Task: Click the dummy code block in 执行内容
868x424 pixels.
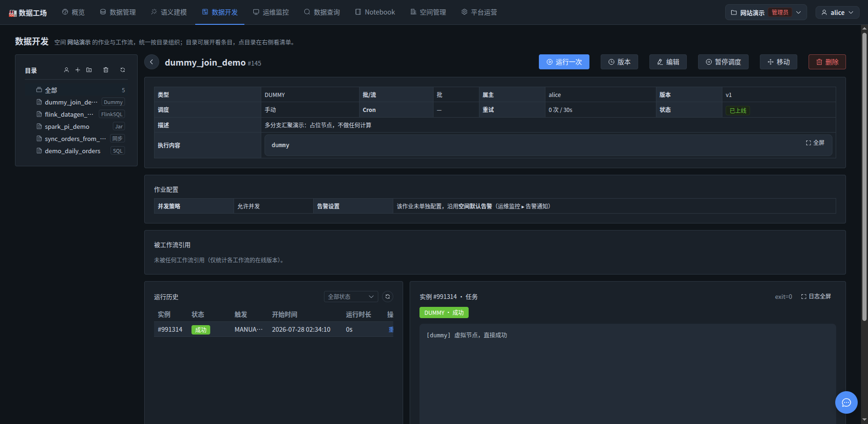Action: click(548, 145)
